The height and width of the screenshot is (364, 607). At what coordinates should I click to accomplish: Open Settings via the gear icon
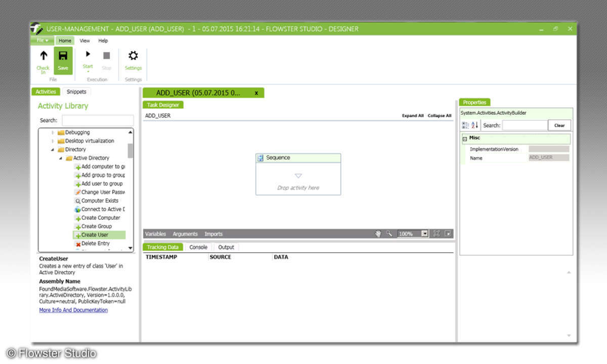pos(133,56)
